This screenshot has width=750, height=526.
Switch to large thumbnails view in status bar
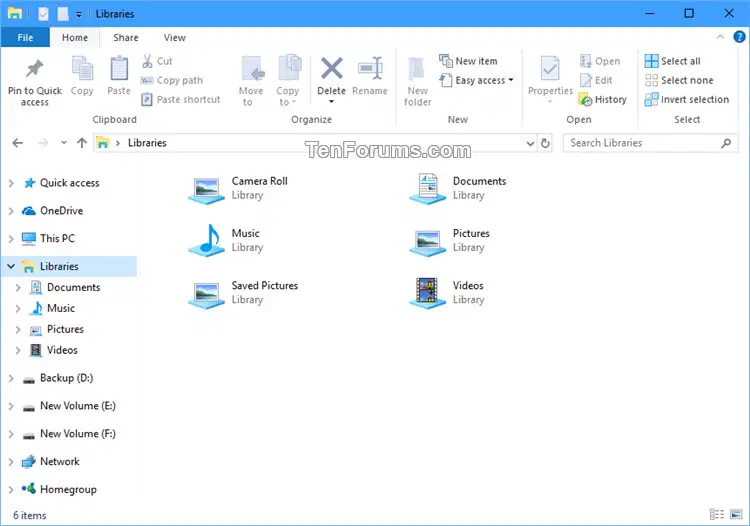(737, 515)
